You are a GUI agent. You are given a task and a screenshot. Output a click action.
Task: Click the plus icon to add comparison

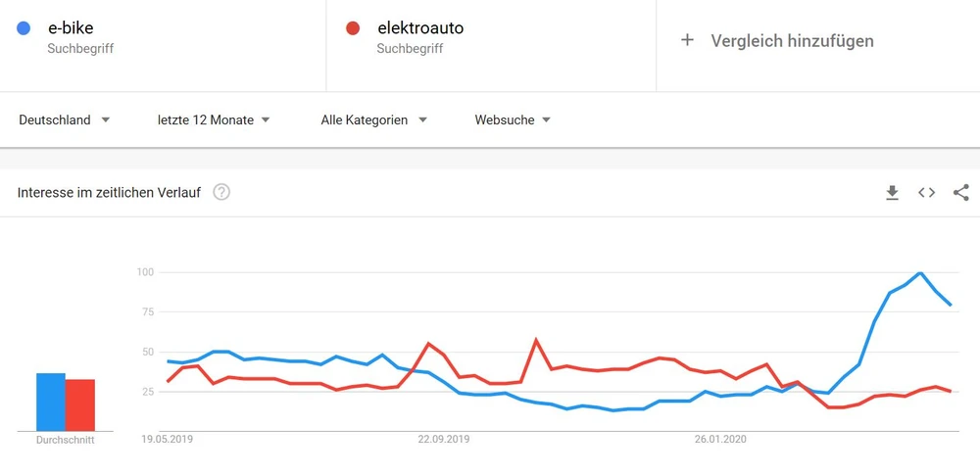point(687,40)
